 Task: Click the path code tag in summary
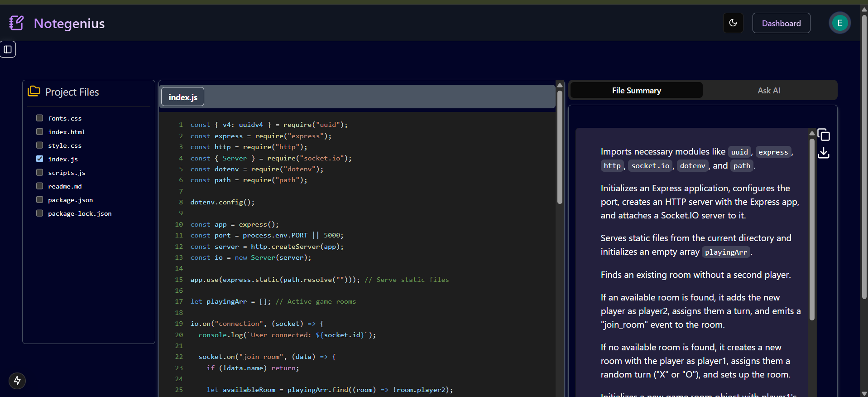pyautogui.click(x=742, y=165)
